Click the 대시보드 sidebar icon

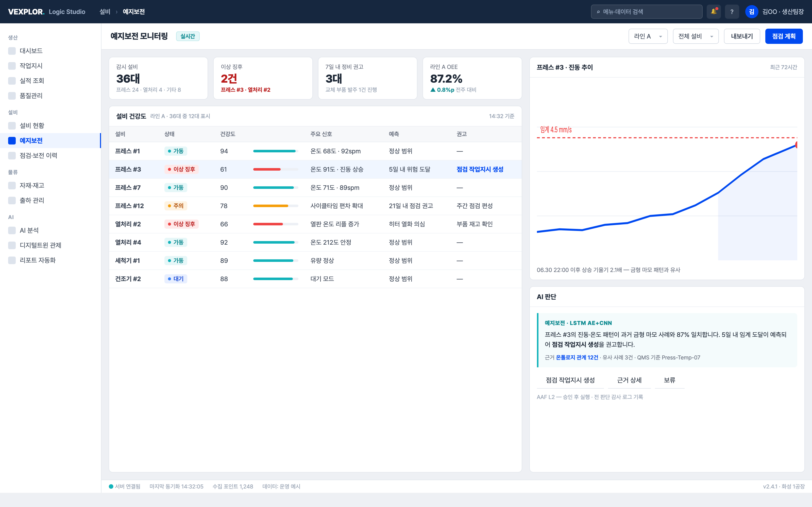click(12, 51)
